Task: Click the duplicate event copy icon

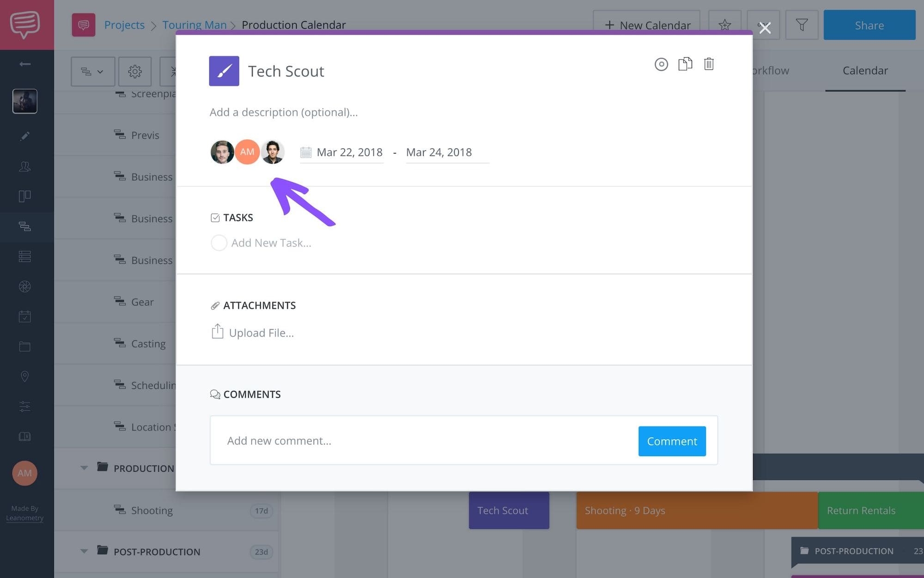Action: point(685,64)
